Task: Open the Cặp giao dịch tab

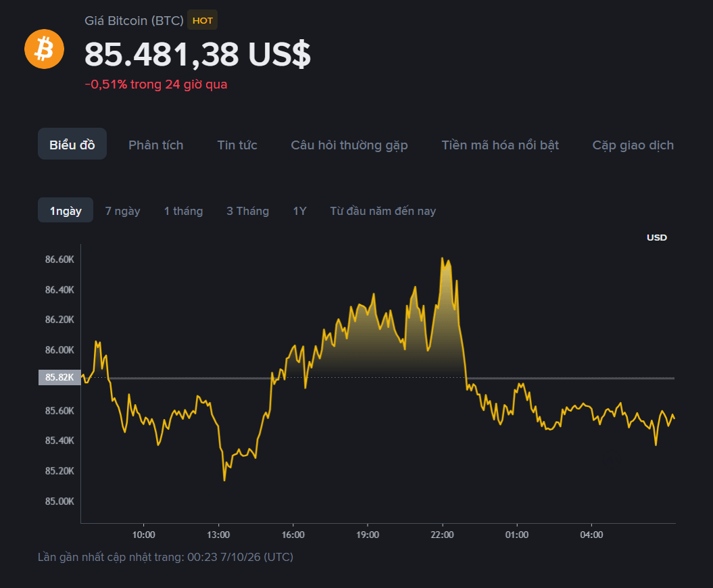Action: (633, 145)
